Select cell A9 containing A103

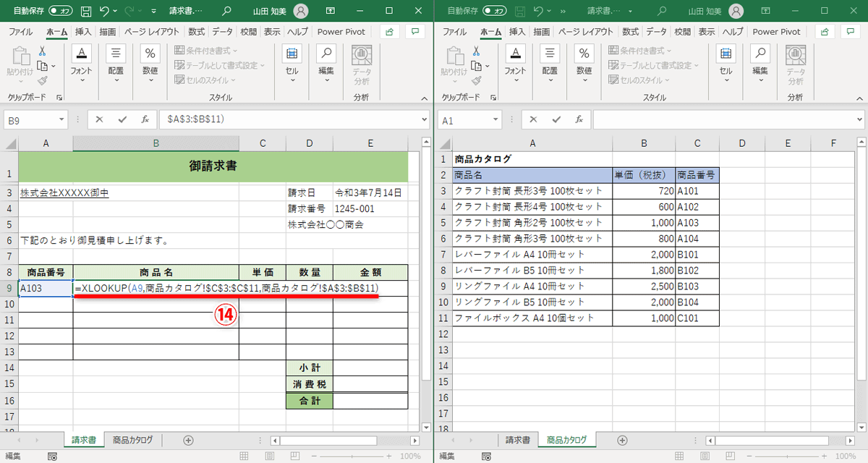(46, 288)
